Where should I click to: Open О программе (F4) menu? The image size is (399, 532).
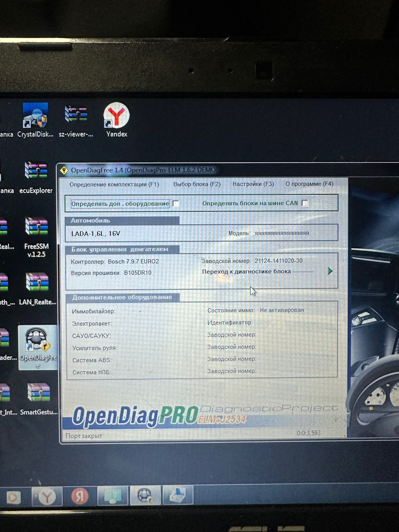point(310,183)
